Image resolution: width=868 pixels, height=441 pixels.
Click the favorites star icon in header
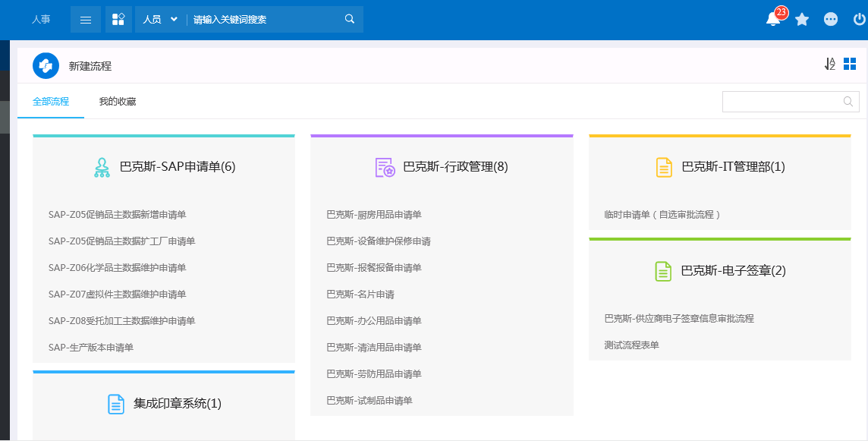click(x=801, y=20)
